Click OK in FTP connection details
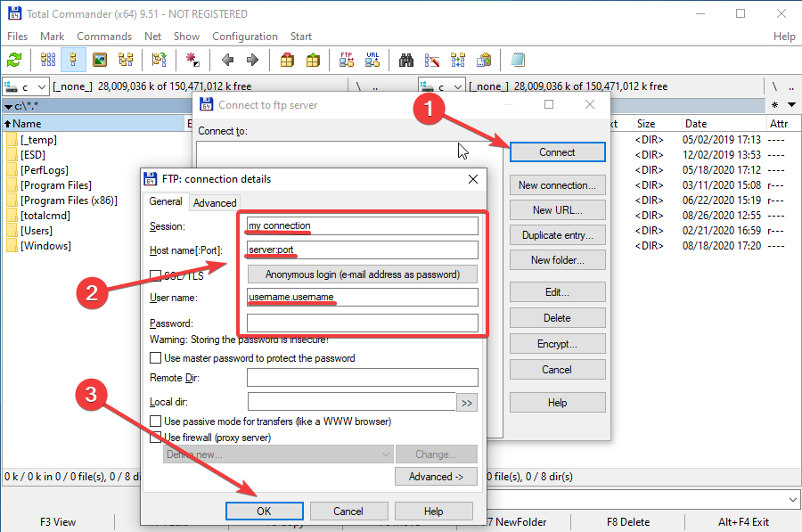Viewport: 802px width, 532px height. (264, 512)
